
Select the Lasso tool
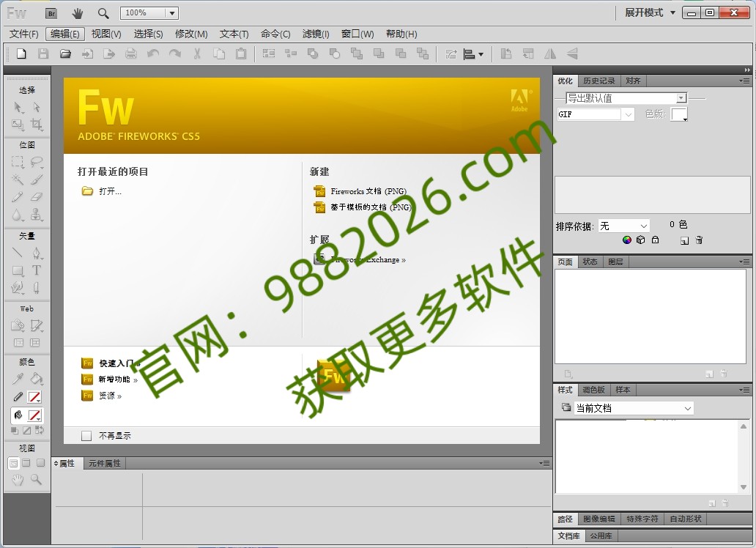coord(37,162)
